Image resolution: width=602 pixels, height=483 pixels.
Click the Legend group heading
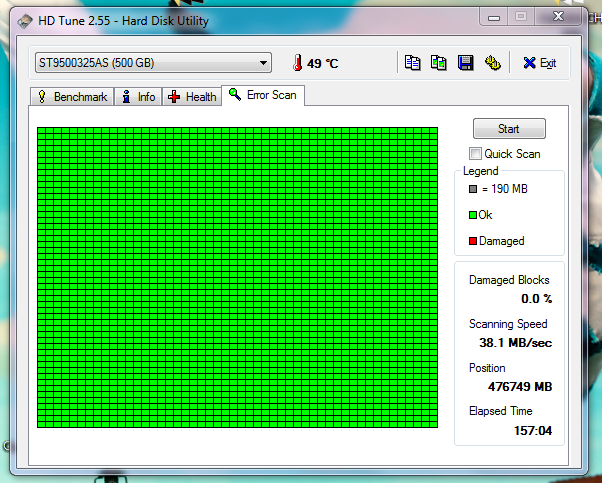[480, 171]
